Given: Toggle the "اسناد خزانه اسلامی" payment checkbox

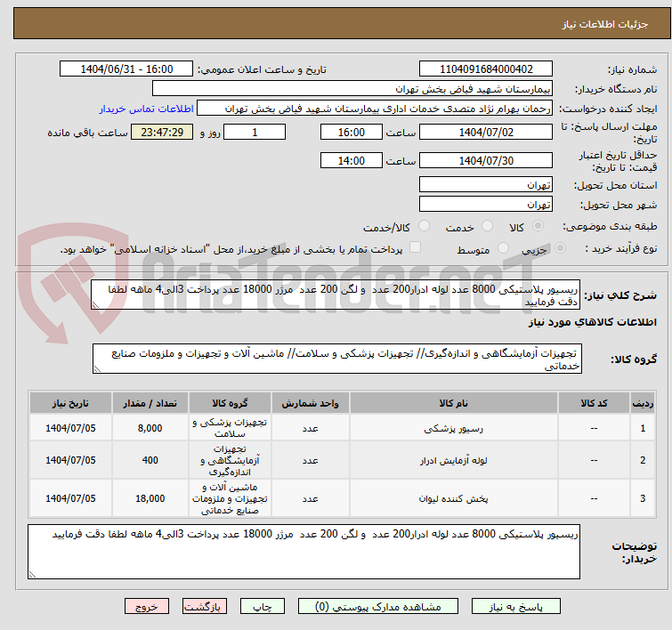Looking at the screenshot, I should [415, 248].
